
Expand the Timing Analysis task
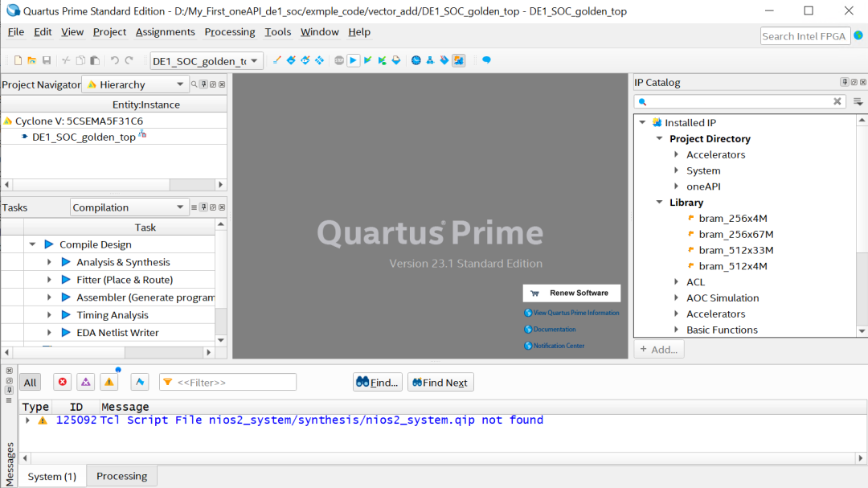49,314
